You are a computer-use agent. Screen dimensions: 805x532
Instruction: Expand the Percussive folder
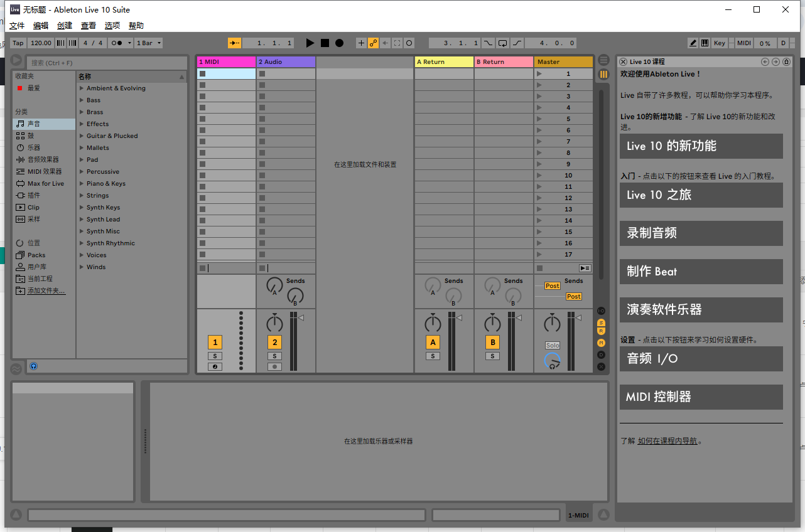coord(82,172)
